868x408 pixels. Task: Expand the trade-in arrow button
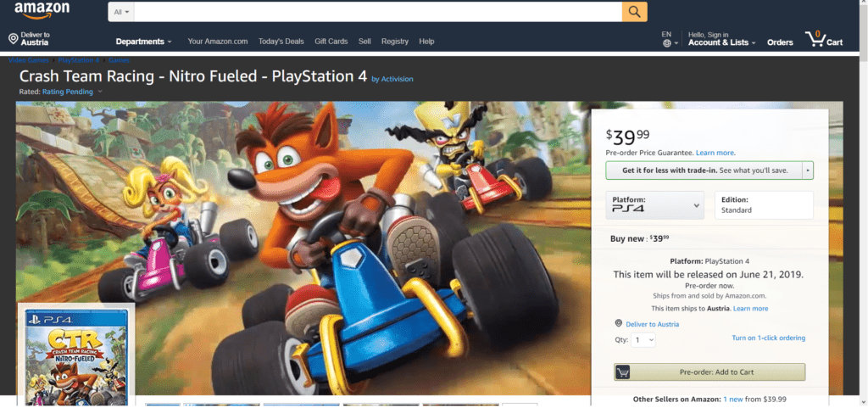(x=808, y=170)
